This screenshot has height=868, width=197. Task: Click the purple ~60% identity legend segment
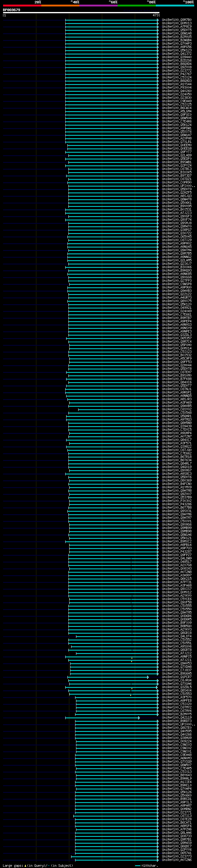(99, 6)
